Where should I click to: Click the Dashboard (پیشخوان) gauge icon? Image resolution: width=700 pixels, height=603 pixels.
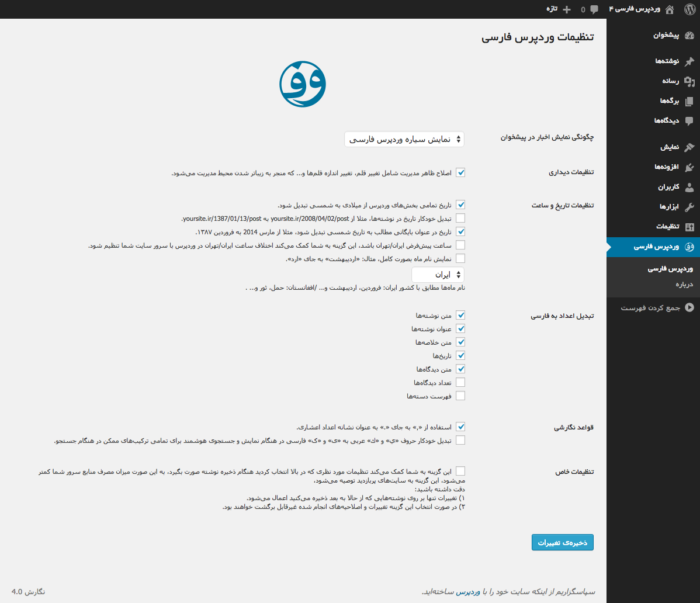click(689, 36)
